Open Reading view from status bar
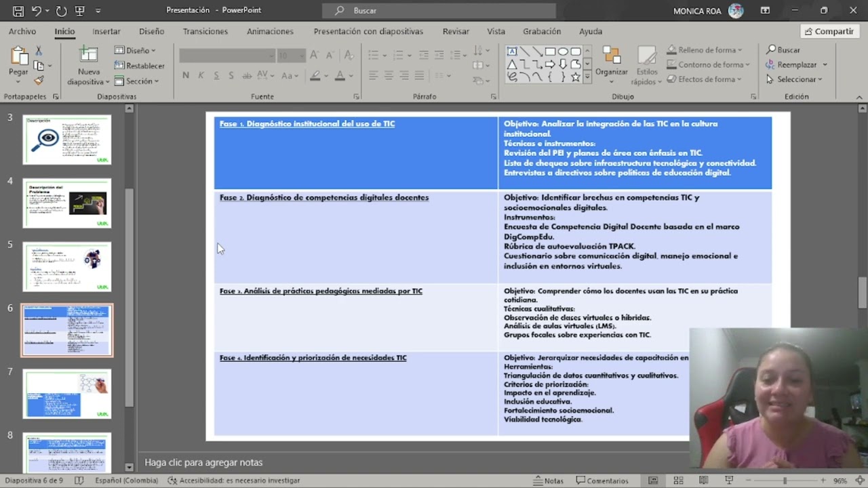868x488 pixels. point(704,481)
